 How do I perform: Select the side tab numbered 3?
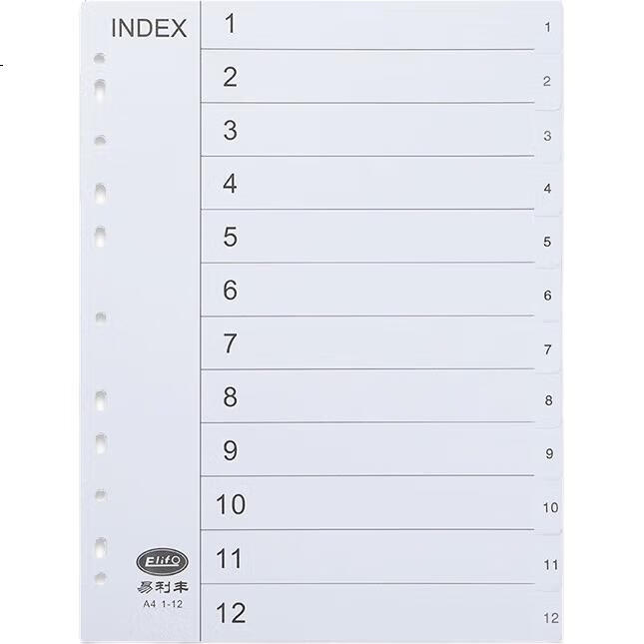[x=548, y=136]
